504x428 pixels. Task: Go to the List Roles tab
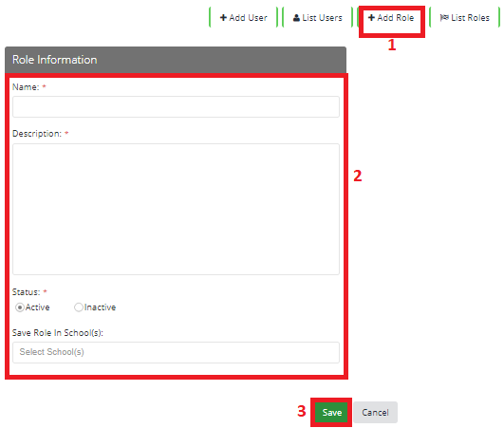pos(465,18)
